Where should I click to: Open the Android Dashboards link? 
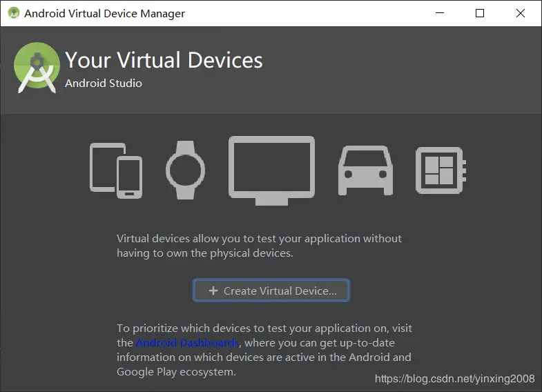point(187,342)
